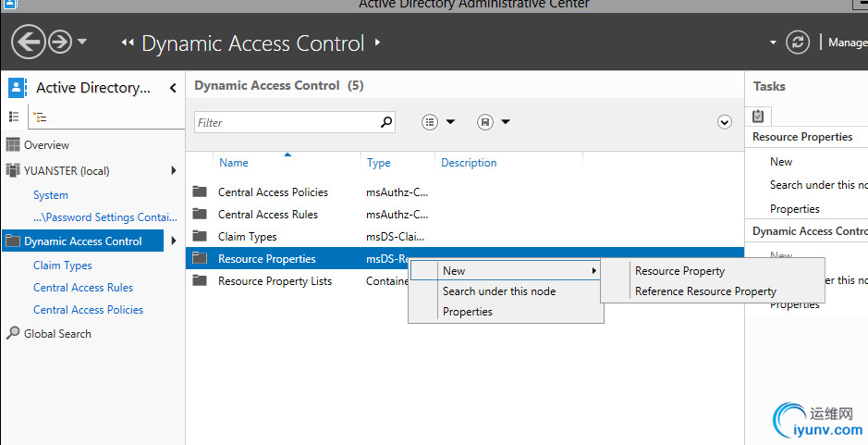The width and height of the screenshot is (868, 445).
Task: Open Global Search
Action: click(x=57, y=334)
